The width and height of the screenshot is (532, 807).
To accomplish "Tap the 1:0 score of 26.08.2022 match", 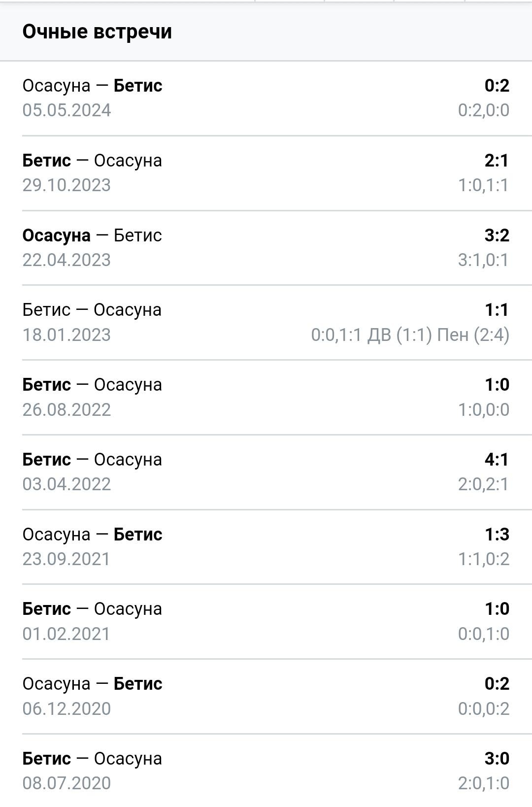I will 497,384.
